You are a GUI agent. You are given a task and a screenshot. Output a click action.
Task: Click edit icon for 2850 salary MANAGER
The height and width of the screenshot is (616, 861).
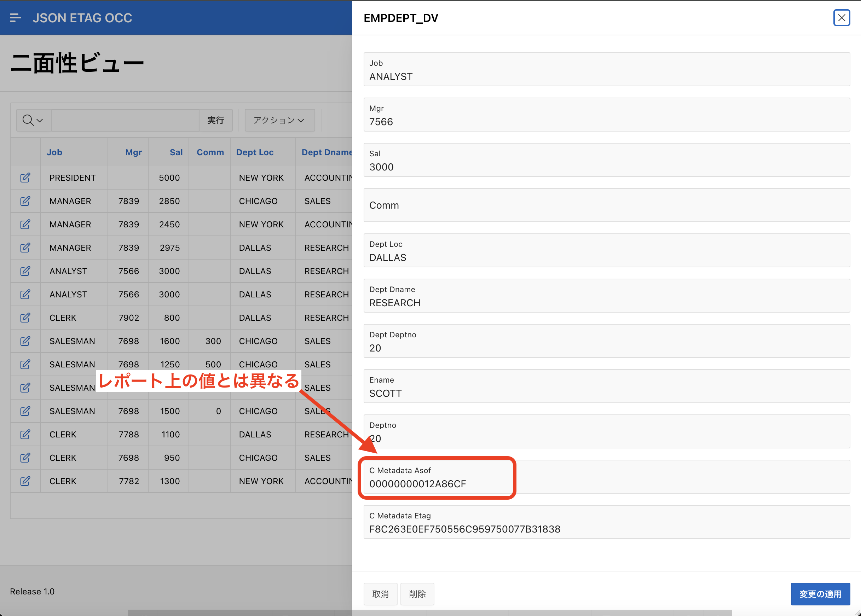pos(25,201)
